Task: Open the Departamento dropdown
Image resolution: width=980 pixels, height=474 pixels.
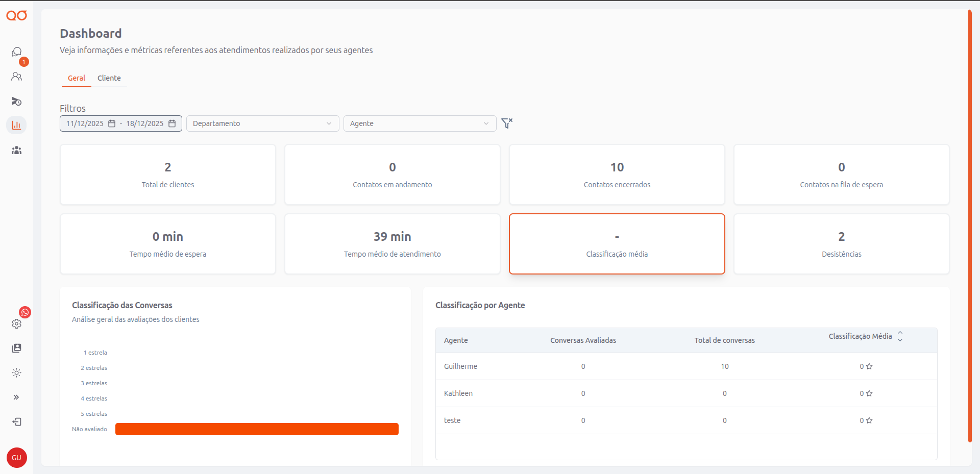Action: (262, 123)
